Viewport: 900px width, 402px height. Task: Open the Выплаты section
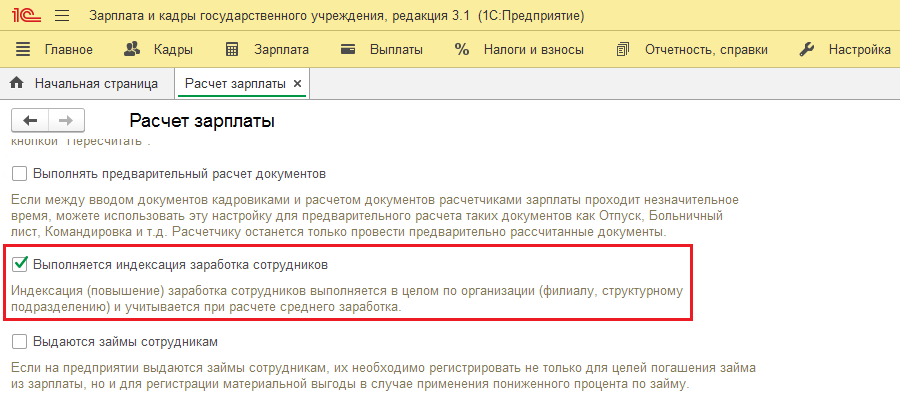point(396,50)
